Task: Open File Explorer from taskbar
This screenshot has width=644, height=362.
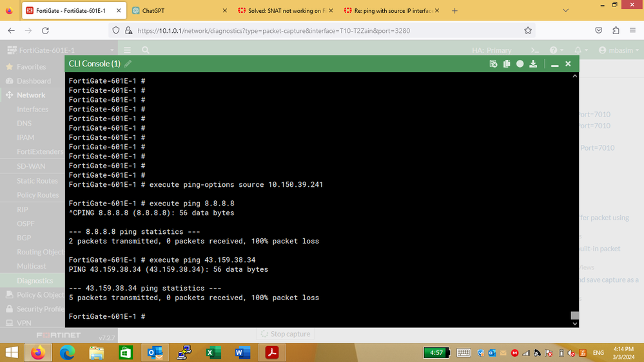Action: (x=97, y=352)
